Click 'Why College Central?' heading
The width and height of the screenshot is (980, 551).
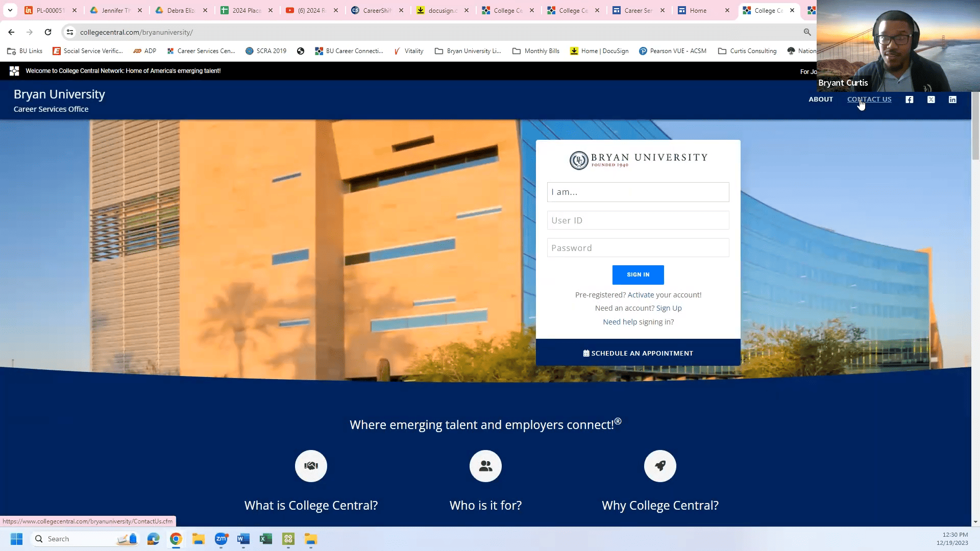point(660,505)
